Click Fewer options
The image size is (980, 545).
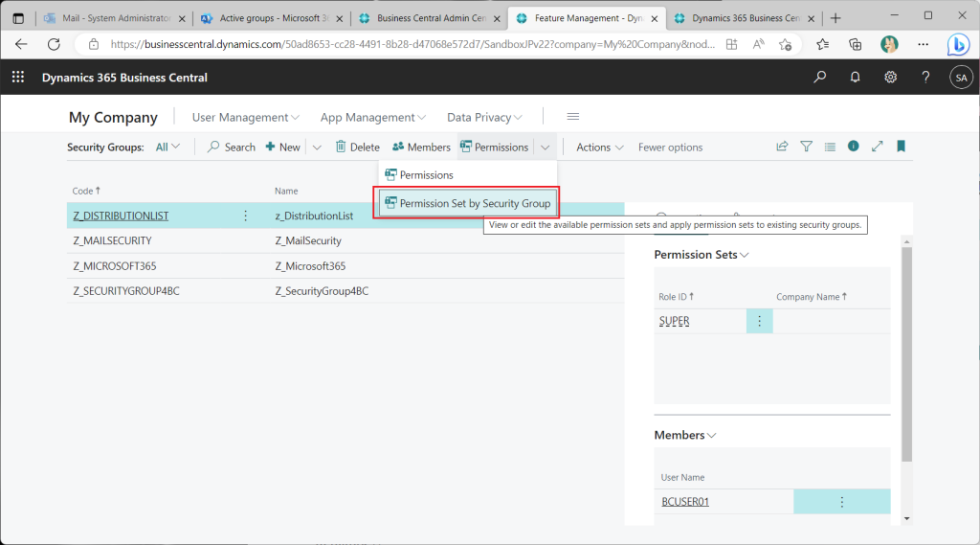click(x=670, y=148)
